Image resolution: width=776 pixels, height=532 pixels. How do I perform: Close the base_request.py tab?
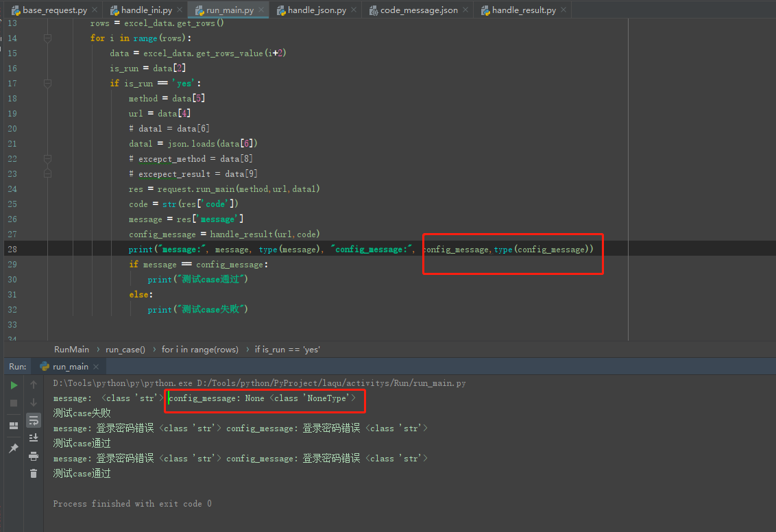[x=95, y=10]
